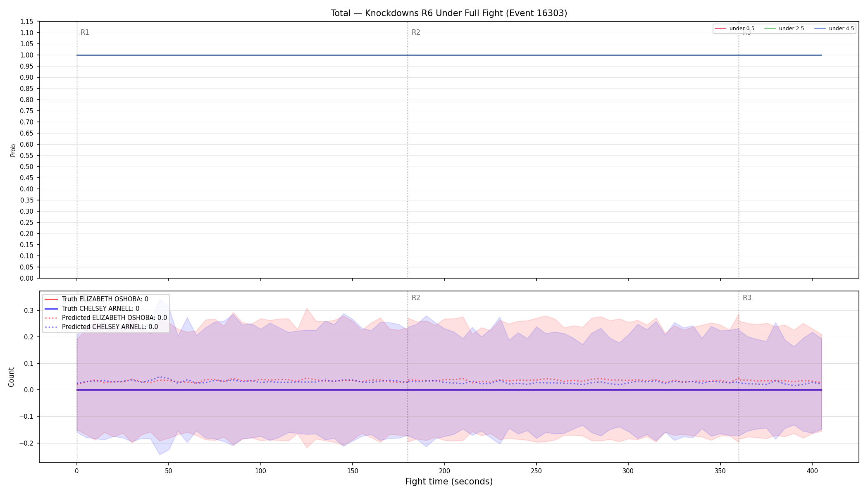Click the R2 round label in Count chart

(x=416, y=298)
